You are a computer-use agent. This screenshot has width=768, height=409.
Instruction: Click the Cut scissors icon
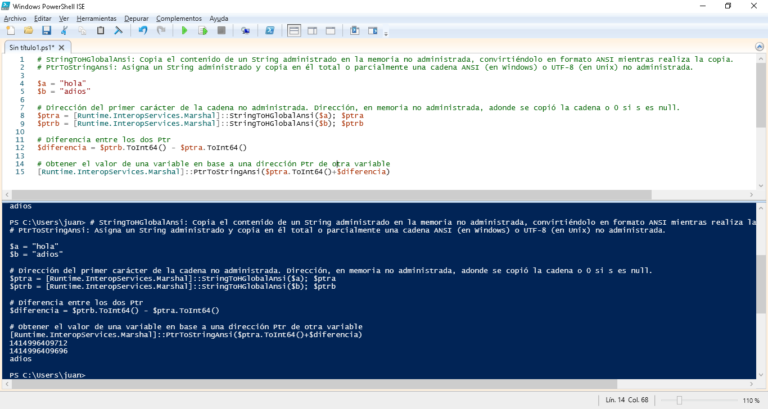pyautogui.click(x=64, y=30)
